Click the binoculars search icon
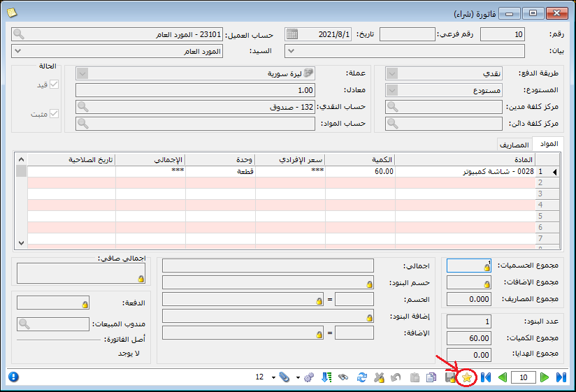 [343, 377]
